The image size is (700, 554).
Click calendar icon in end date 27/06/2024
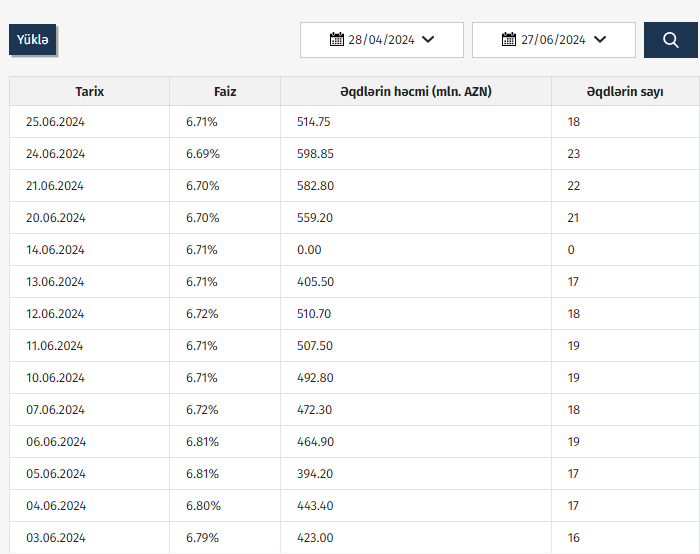(509, 40)
